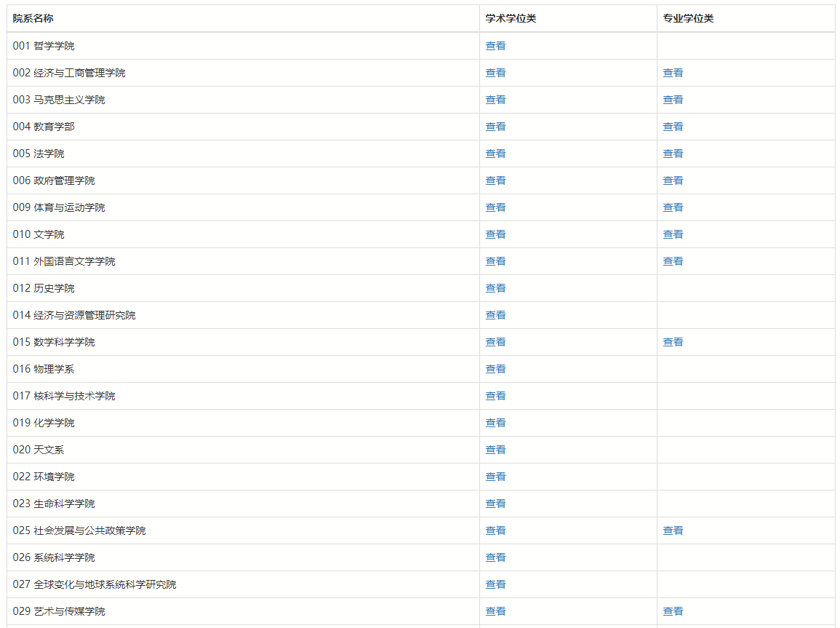Open 学术学位类 查看 link for 001 哲学学院

click(x=495, y=46)
